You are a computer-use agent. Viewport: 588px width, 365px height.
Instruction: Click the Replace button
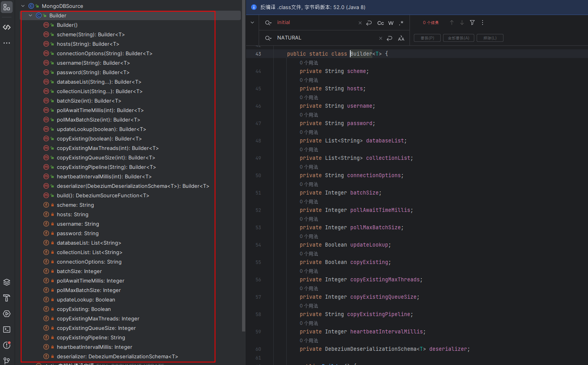tap(427, 38)
